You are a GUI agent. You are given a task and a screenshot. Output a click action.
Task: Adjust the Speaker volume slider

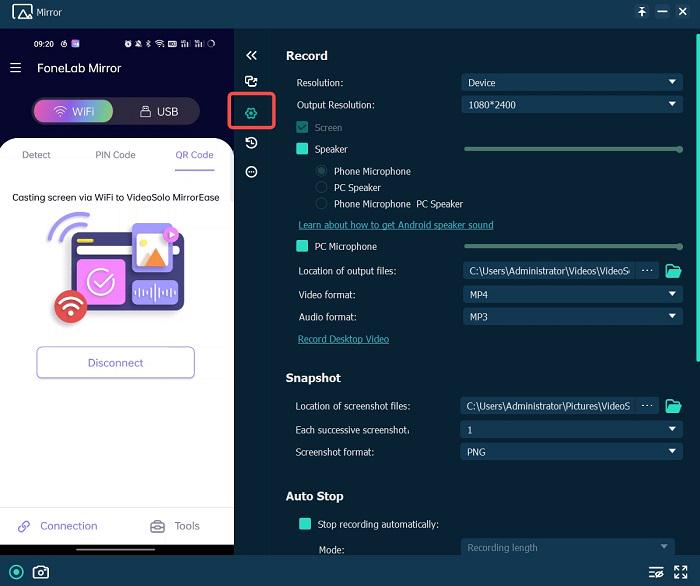[x=573, y=149]
